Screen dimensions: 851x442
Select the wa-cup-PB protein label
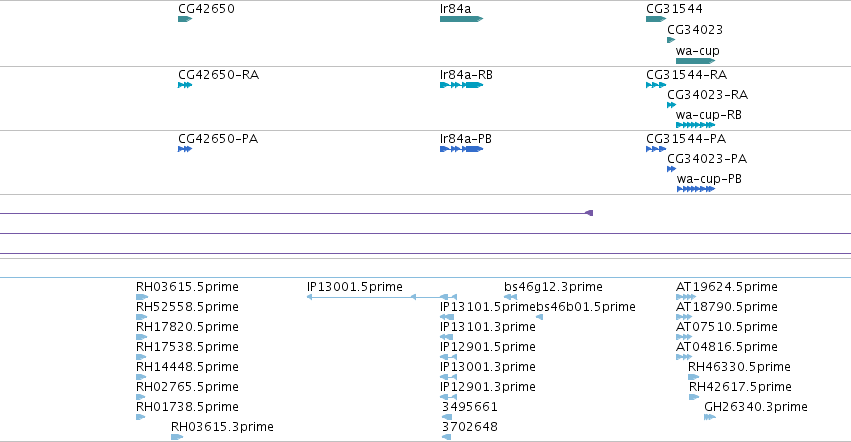point(709,179)
